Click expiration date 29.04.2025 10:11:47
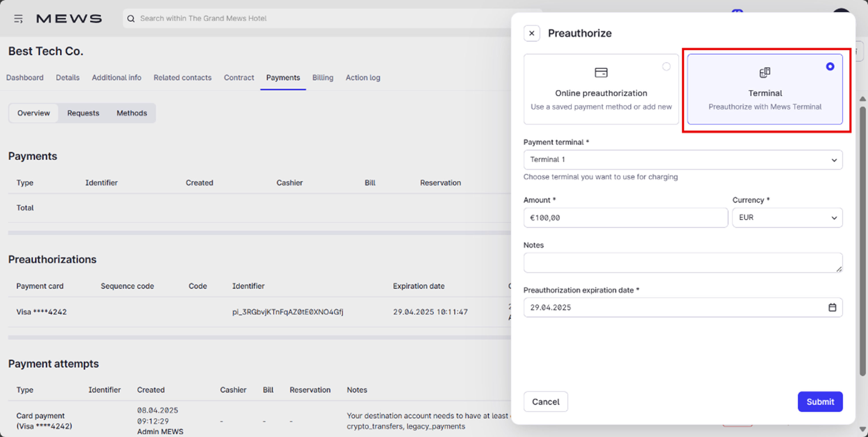 [430, 312]
